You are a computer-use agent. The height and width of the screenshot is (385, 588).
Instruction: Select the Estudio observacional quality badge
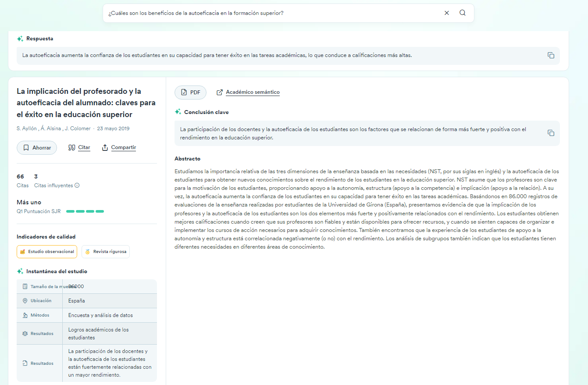click(x=47, y=252)
